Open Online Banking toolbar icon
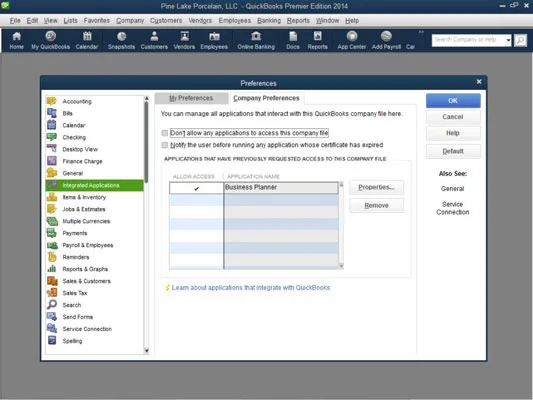This screenshot has height=400, width=533. click(256, 40)
